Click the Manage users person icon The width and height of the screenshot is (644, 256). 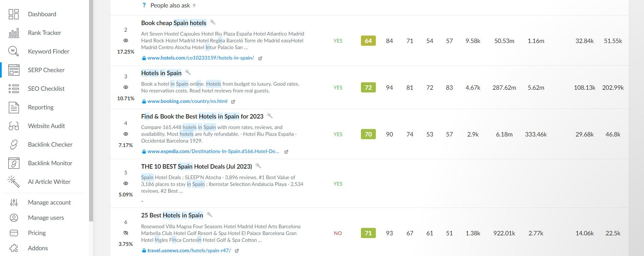pyautogui.click(x=14, y=218)
